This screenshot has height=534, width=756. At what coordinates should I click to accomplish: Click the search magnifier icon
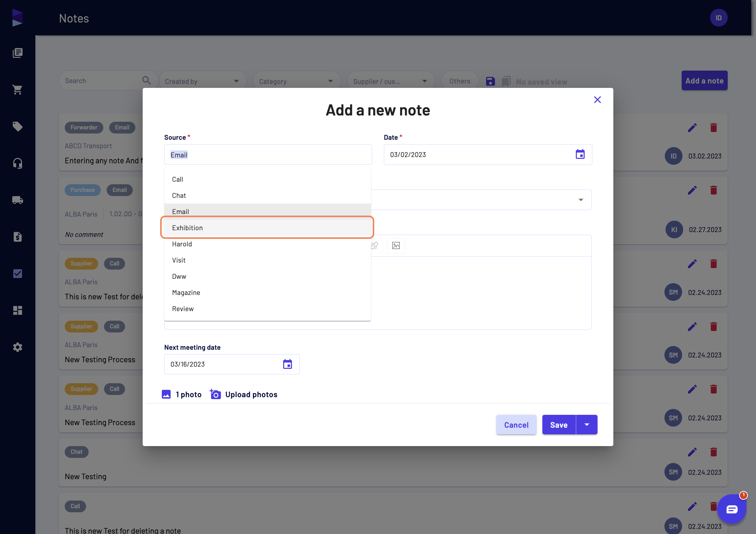[x=146, y=81]
